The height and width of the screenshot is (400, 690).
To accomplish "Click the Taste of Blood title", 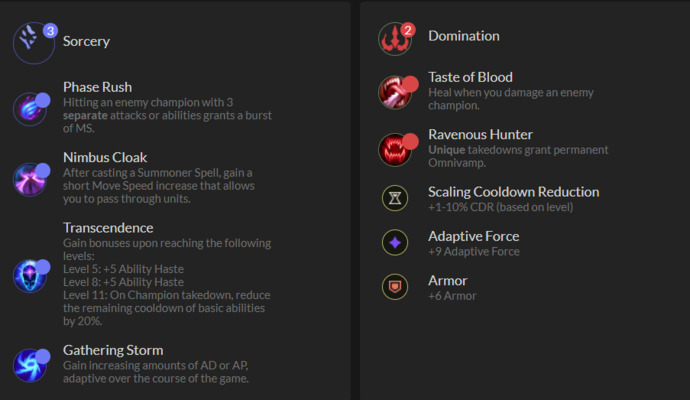I will pos(470,77).
